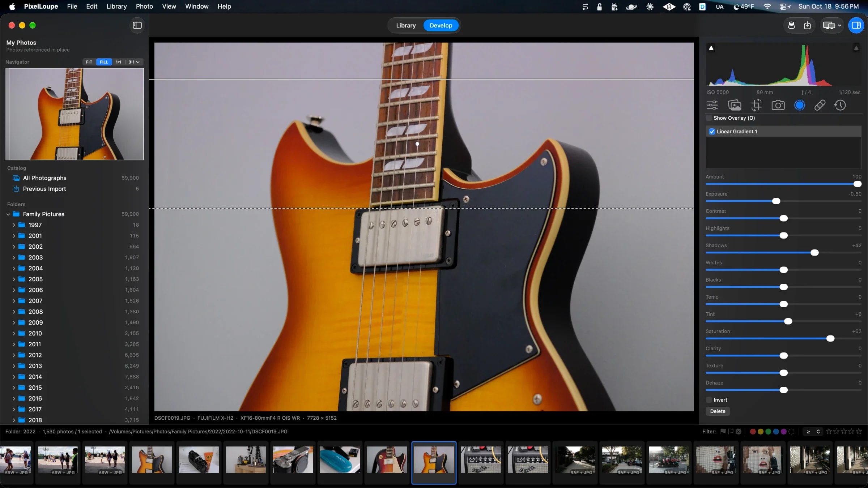Enable the Invert checkbox
The image size is (868, 488).
point(709,400)
